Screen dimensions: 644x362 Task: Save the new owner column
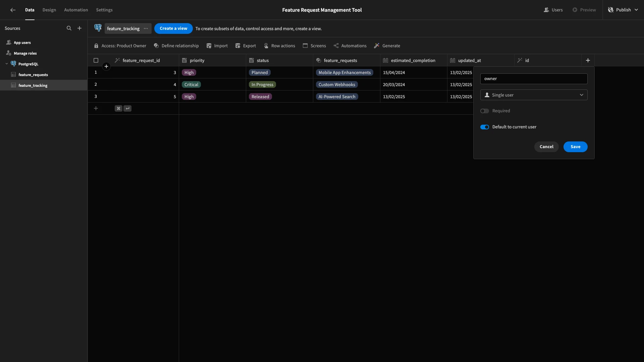click(575, 147)
